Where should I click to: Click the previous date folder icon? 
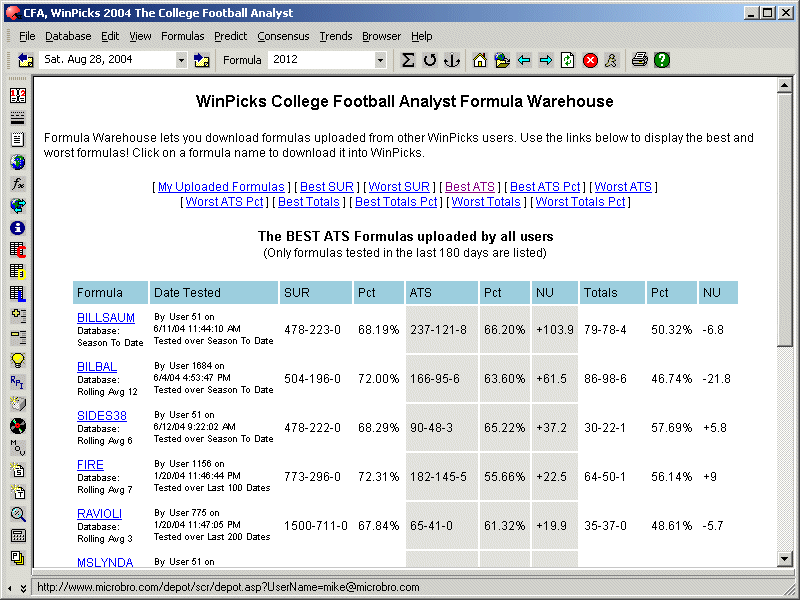pyautogui.click(x=26, y=60)
